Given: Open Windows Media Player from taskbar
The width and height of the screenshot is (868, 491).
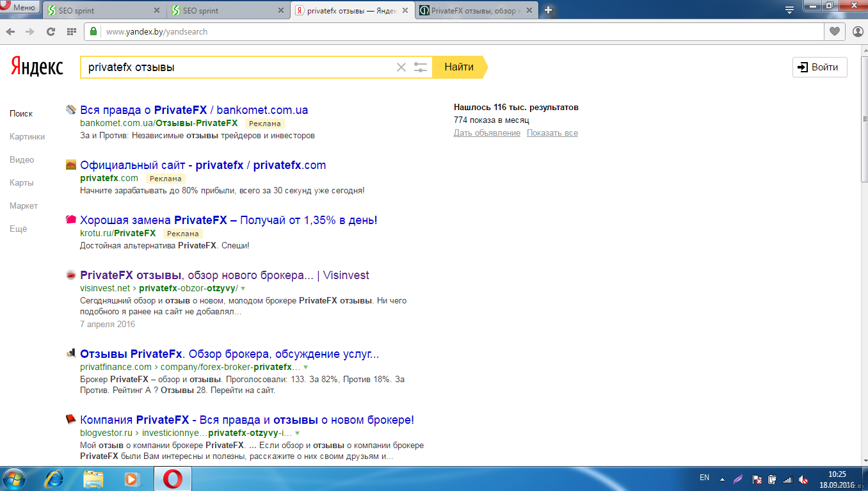Looking at the screenshot, I should [132, 478].
